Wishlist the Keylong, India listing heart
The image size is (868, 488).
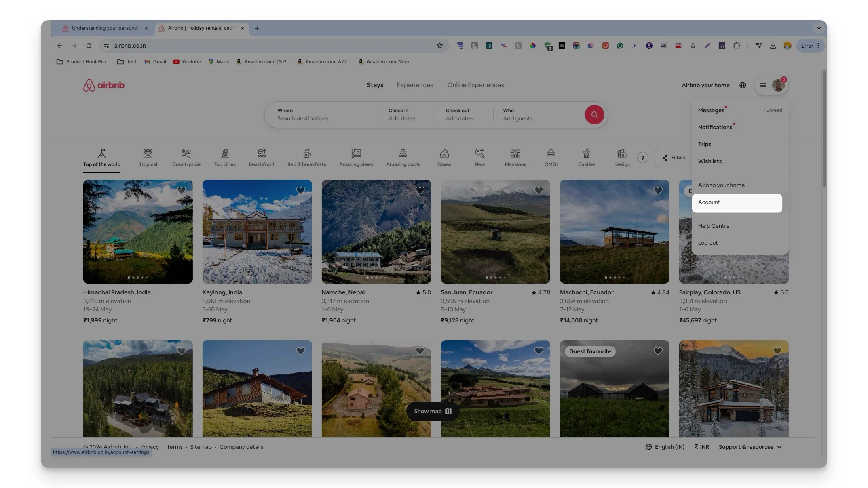point(300,190)
